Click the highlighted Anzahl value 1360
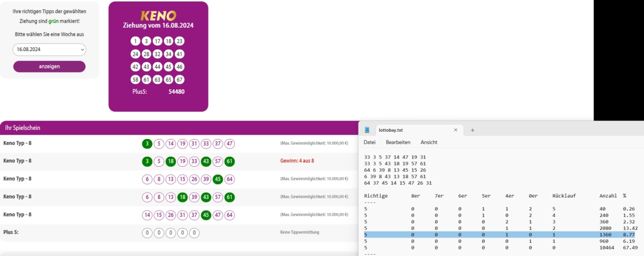The width and height of the screenshot is (644, 256). (x=605, y=235)
